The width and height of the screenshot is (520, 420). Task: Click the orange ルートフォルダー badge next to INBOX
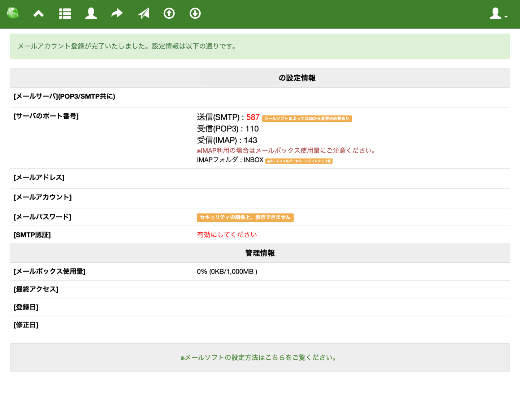(x=299, y=161)
